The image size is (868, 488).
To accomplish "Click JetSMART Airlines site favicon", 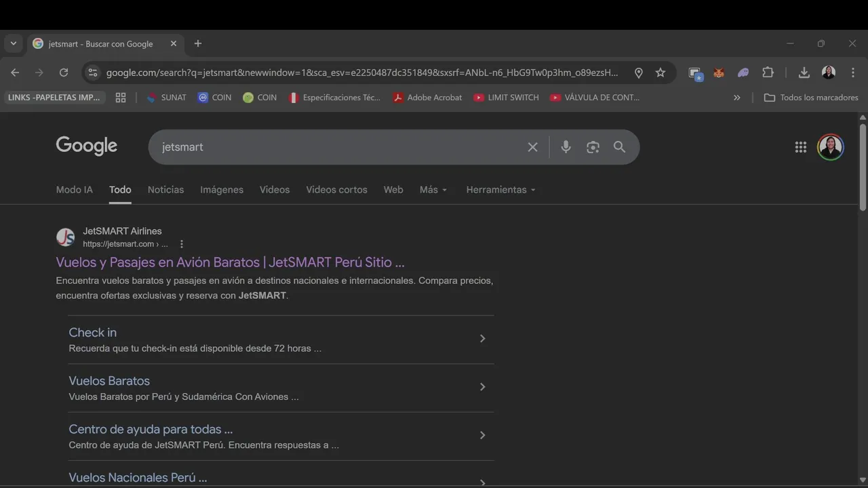I will 66,237.
